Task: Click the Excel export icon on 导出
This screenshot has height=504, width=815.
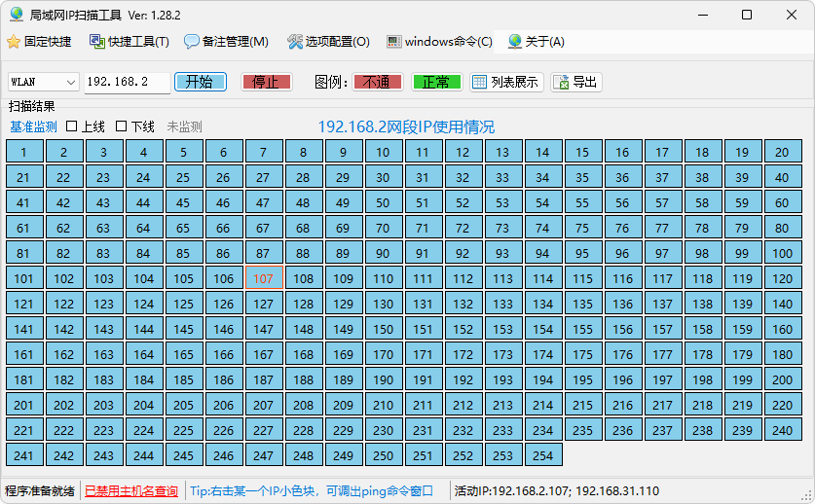Action: pyautogui.click(x=562, y=83)
